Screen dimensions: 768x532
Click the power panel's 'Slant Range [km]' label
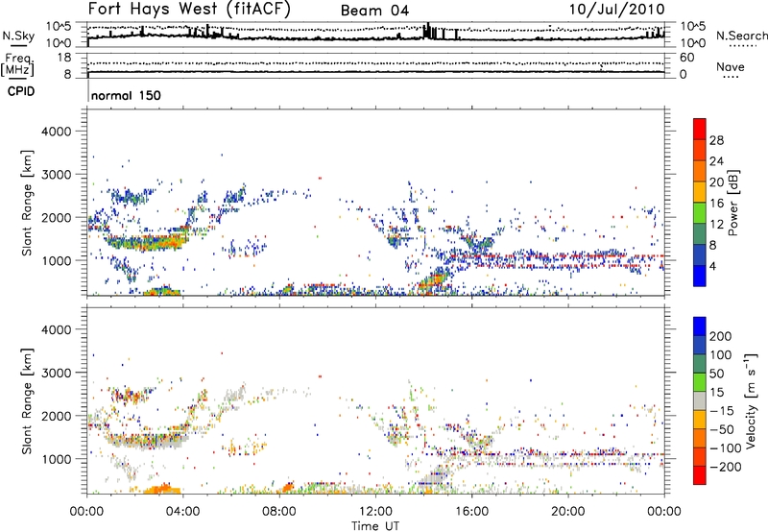[27, 203]
